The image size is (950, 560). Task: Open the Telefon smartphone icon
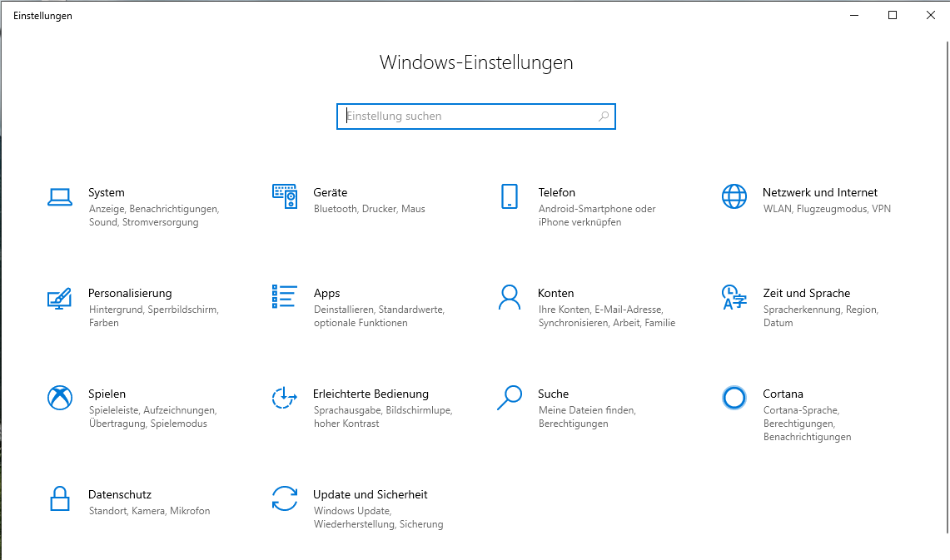pyautogui.click(x=510, y=196)
